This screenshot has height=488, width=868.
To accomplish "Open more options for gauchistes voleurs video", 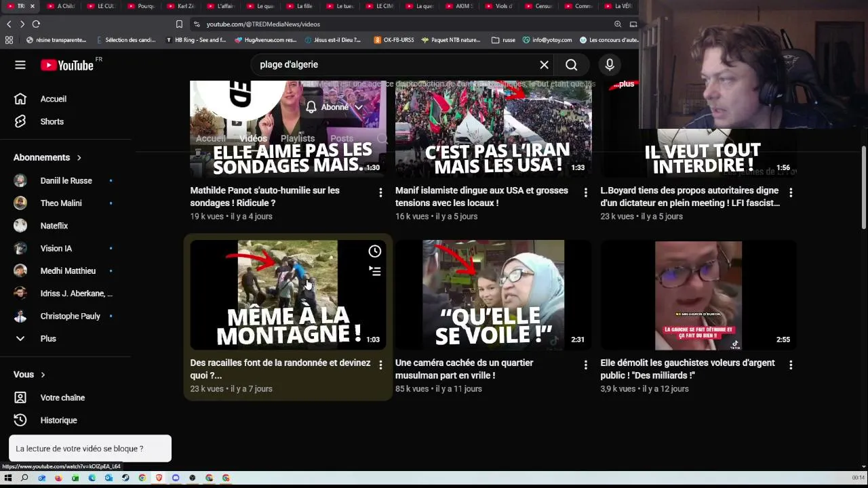I will click(x=791, y=365).
